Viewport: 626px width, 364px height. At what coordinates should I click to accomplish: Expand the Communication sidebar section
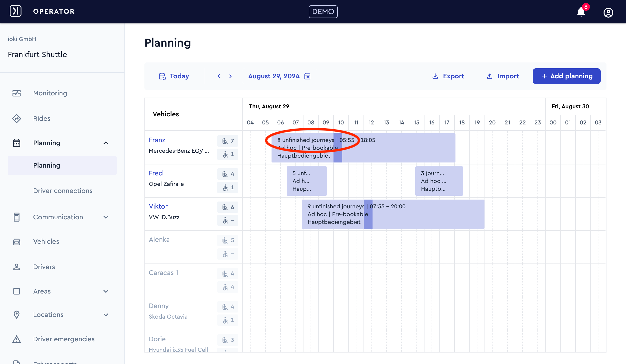coord(106,217)
